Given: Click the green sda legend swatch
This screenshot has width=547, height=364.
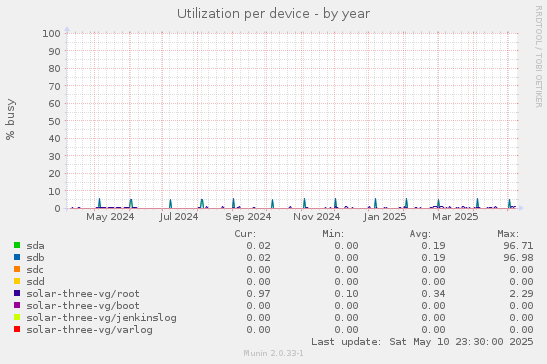Looking at the screenshot, I should click(x=17, y=245).
